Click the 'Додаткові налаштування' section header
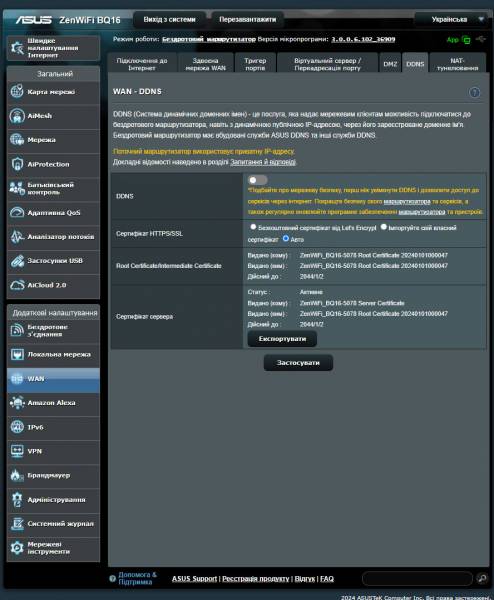494x600 pixels. pyautogui.click(x=55, y=313)
